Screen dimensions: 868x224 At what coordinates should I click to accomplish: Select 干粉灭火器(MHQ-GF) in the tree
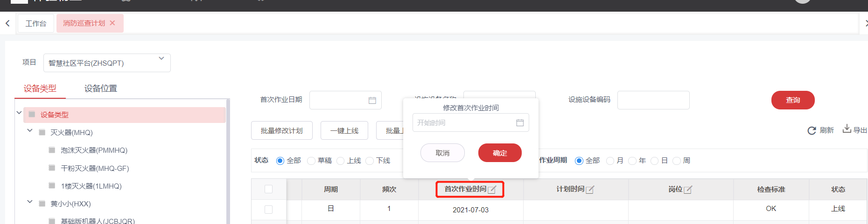click(95, 168)
